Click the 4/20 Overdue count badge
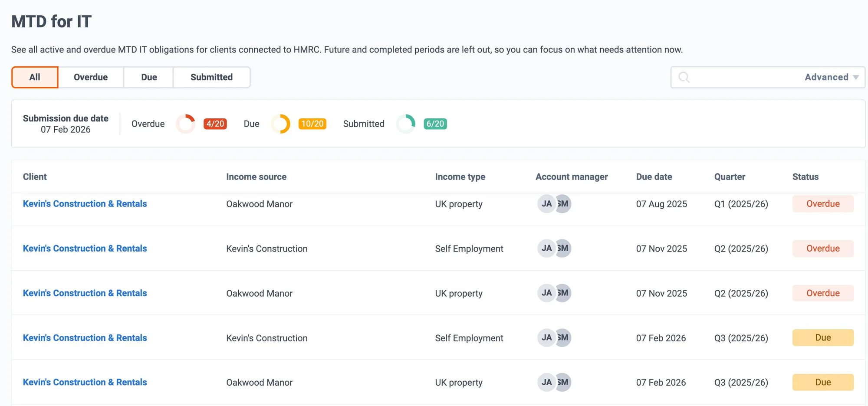This screenshot has width=868, height=406. [214, 124]
